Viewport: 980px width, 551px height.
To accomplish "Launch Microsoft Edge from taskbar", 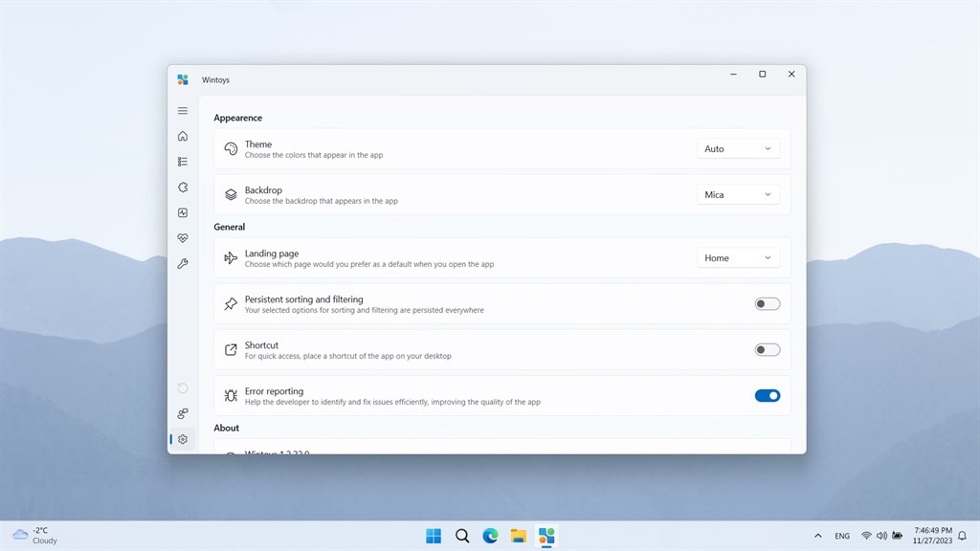I will [x=490, y=536].
